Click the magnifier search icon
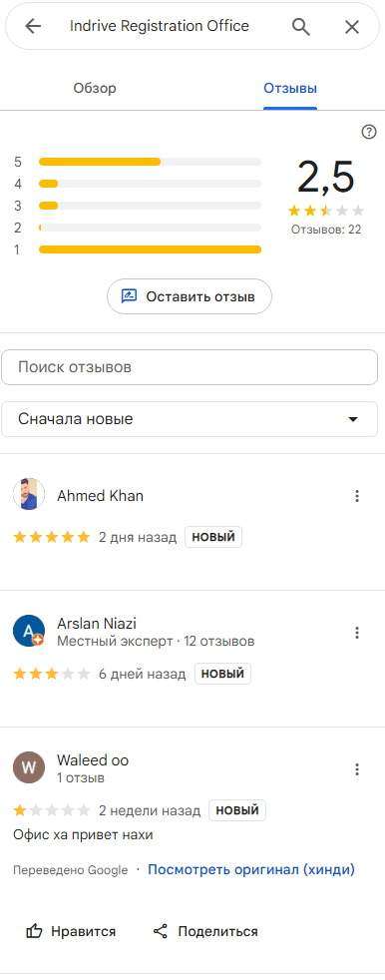 [x=301, y=26]
